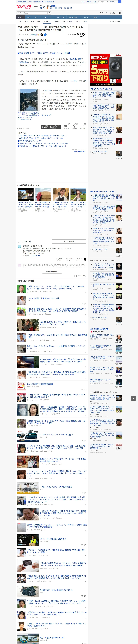Image resolution: width=138 pixels, height=644 pixels.
Task: Select the ライブ navigation tab
Action: tap(37, 17)
